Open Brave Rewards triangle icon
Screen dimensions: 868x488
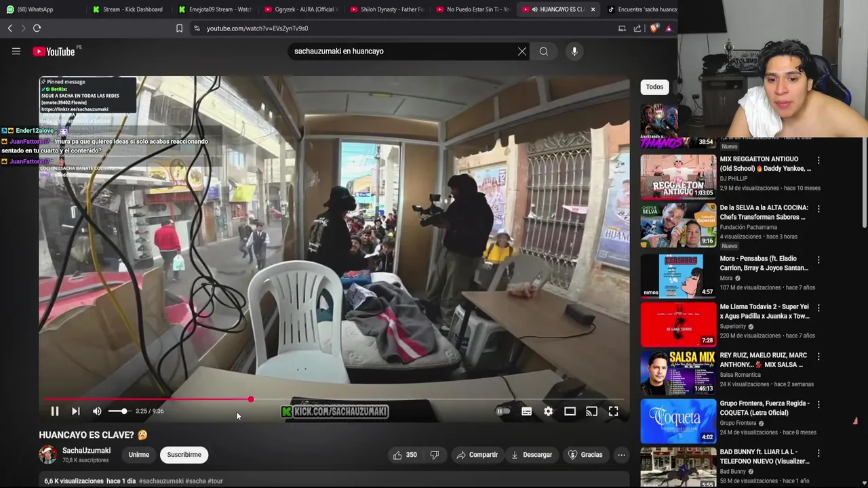669,28
